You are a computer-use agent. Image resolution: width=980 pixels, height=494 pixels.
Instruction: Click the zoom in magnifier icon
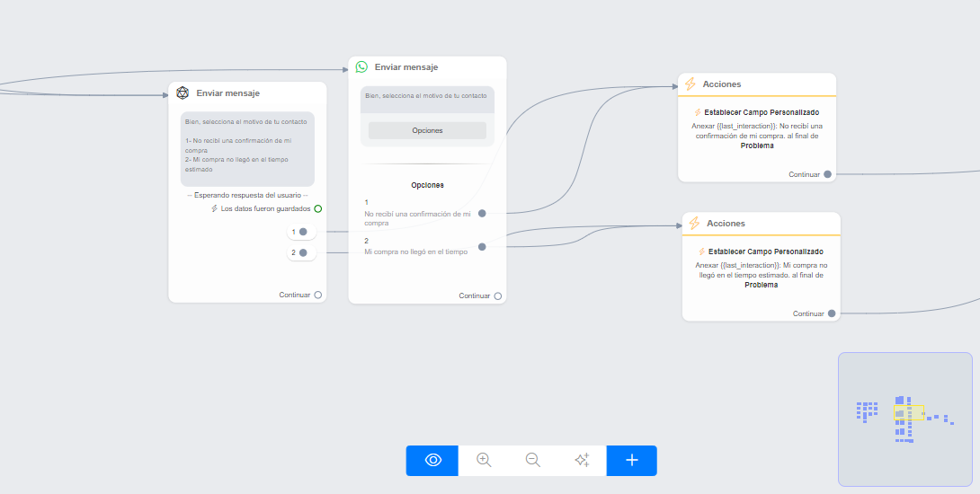coord(484,460)
